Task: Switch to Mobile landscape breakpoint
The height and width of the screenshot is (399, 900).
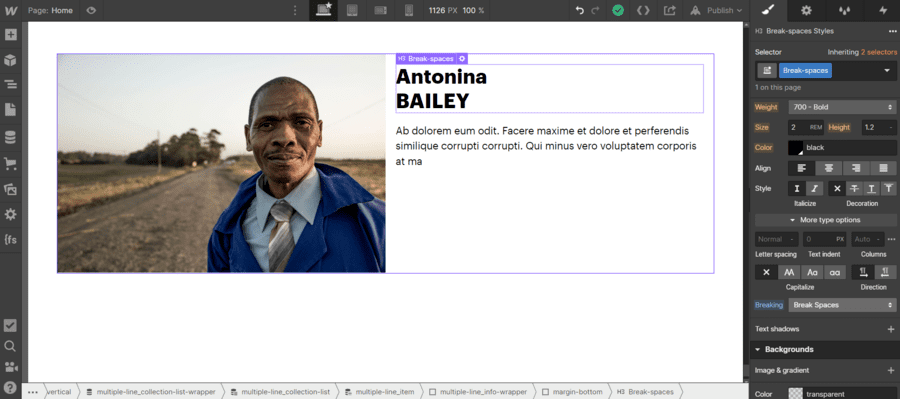Action: click(381, 10)
